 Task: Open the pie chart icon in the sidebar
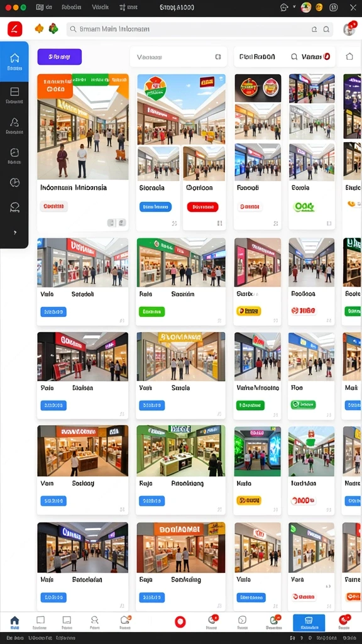coord(14,182)
